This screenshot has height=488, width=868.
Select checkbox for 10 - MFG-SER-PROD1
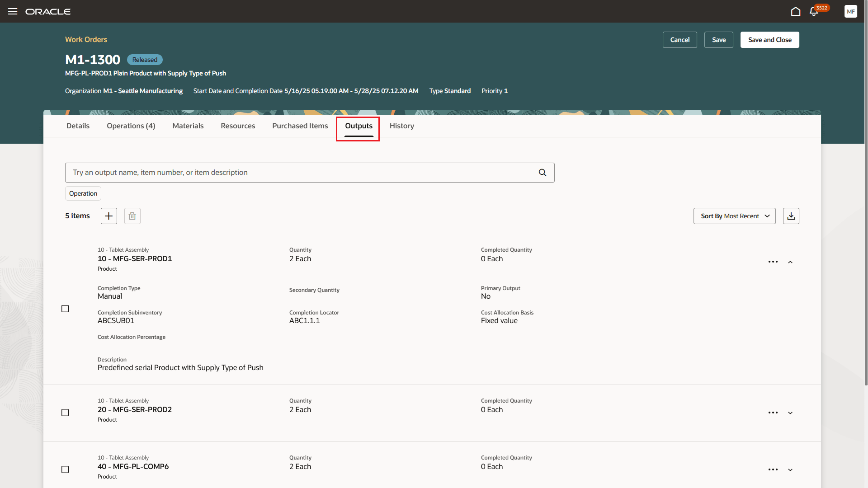click(65, 309)
